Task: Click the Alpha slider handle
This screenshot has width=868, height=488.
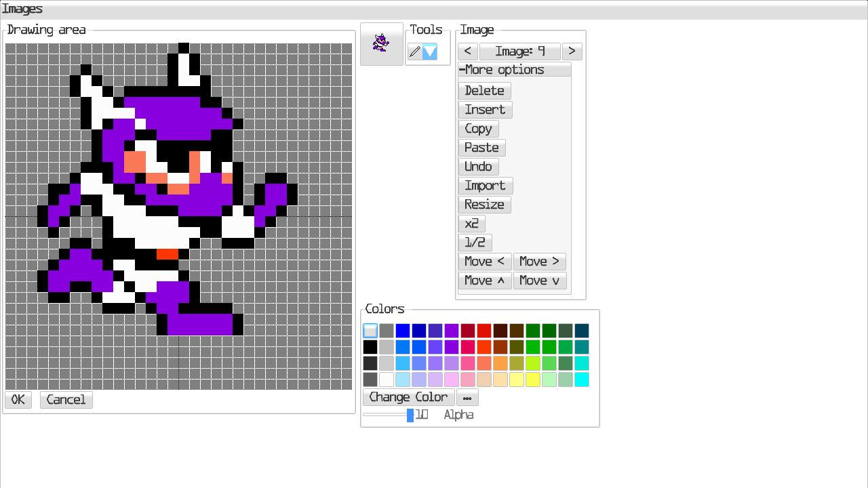Action: pyautogui.click(x=410, y=415)
